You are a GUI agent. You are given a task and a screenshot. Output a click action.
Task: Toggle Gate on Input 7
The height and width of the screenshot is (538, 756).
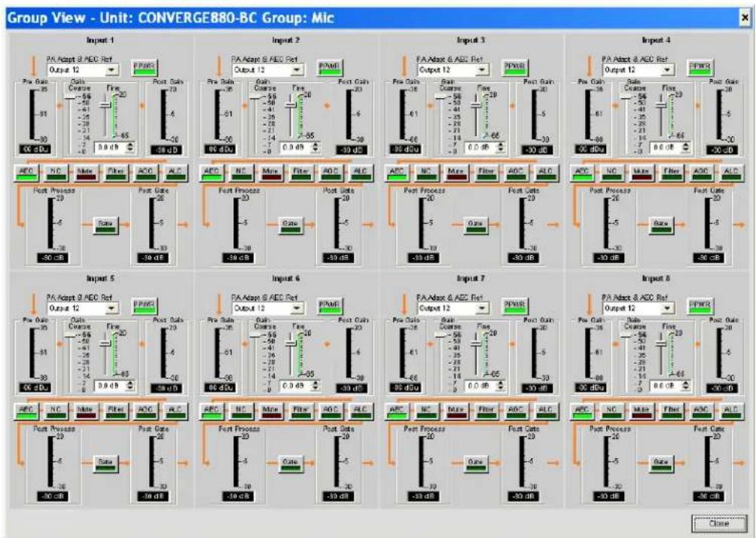click(x=476, y=463)
